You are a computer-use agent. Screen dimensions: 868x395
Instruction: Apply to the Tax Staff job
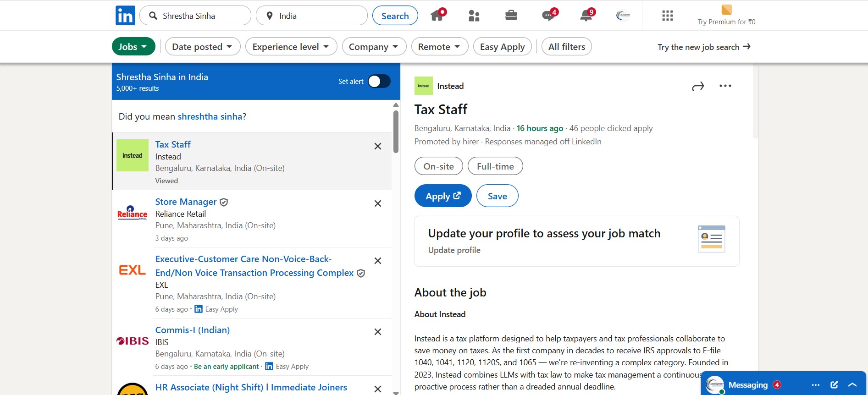(x=443, y=196)
